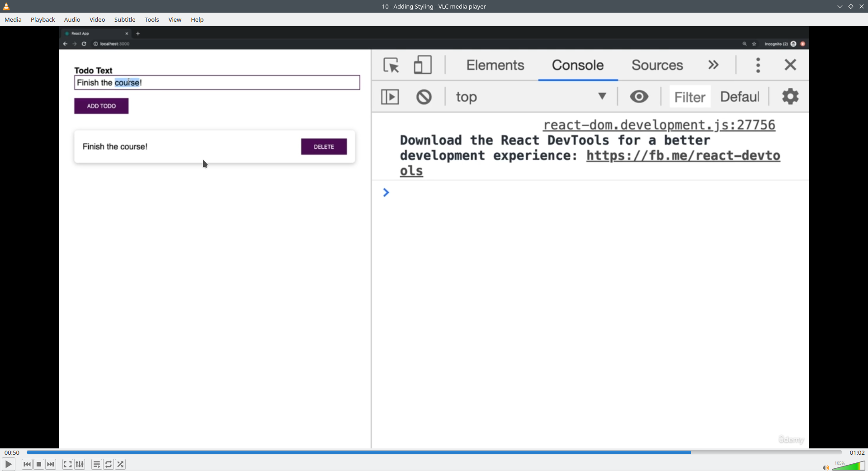Click the ADD TODO button
This screenshot has width=868, height=471.
[x=101, y=106]
